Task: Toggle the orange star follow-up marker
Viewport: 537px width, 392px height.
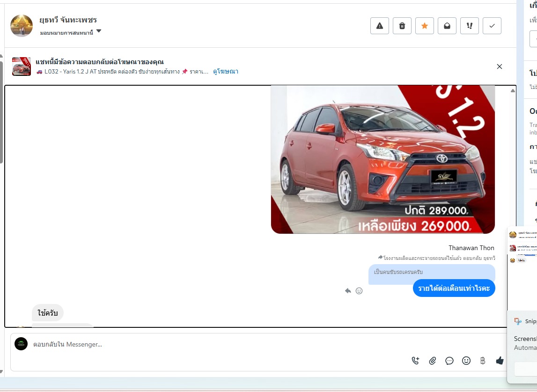Action: tap(425, 26)
